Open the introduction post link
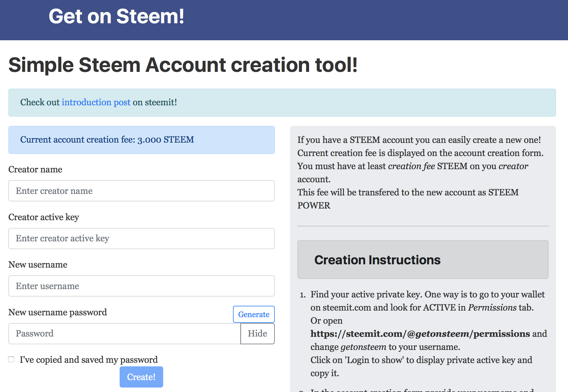The image size is (568, 392). 96,102
